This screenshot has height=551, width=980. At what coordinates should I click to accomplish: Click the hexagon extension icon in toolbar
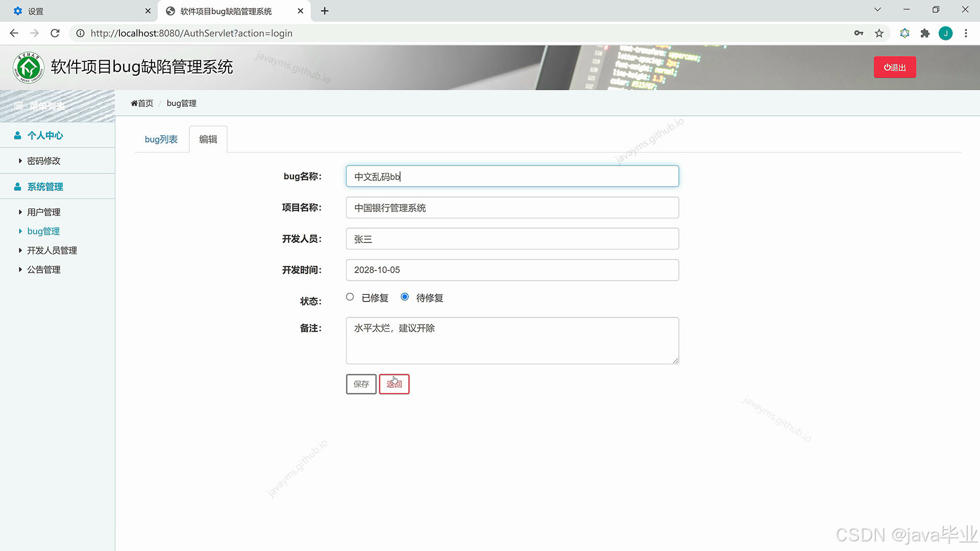[x=904, y=33]
